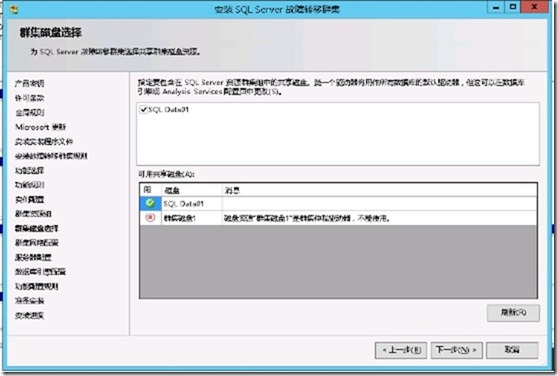Click the green check status icon for SQL Data01
The height and width of the screenshot is (376, 558).
[x=150, y=203]
